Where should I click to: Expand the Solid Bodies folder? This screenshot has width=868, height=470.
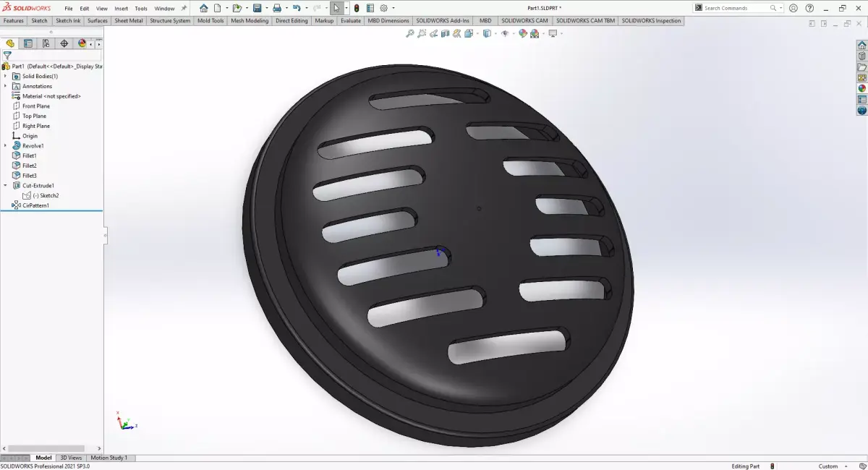coord(6,75)
